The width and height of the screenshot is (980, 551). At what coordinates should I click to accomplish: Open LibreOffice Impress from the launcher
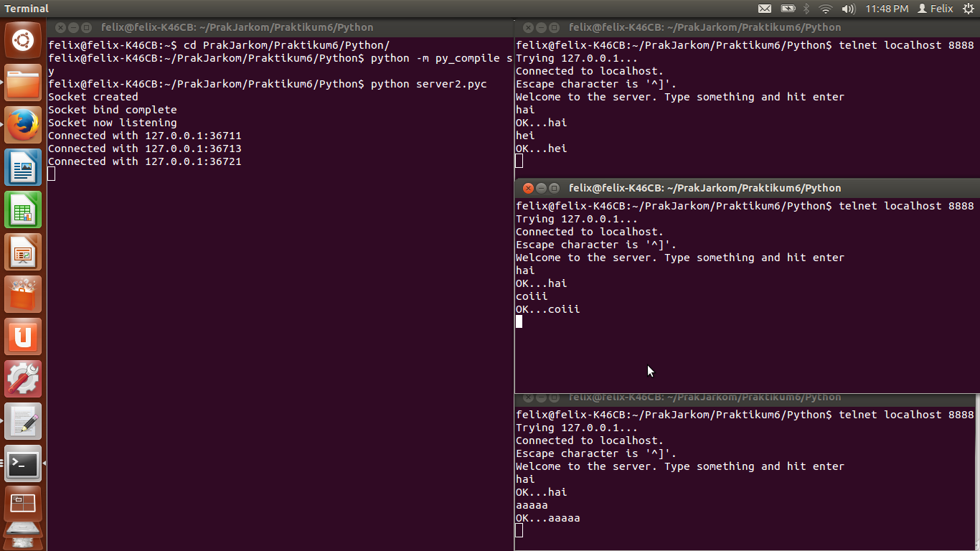[23, 253]
